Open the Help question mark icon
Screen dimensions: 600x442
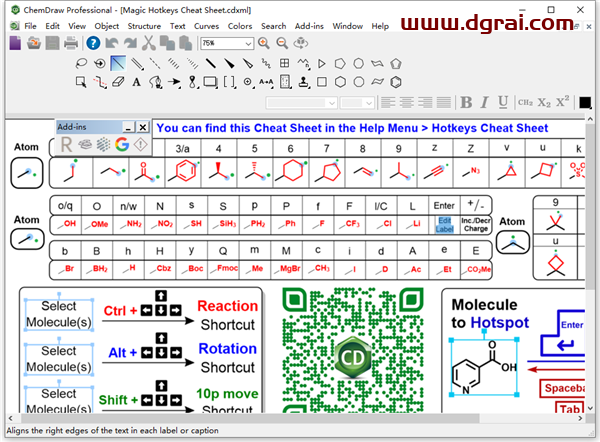pyautogui.click(x=92, y=43)
